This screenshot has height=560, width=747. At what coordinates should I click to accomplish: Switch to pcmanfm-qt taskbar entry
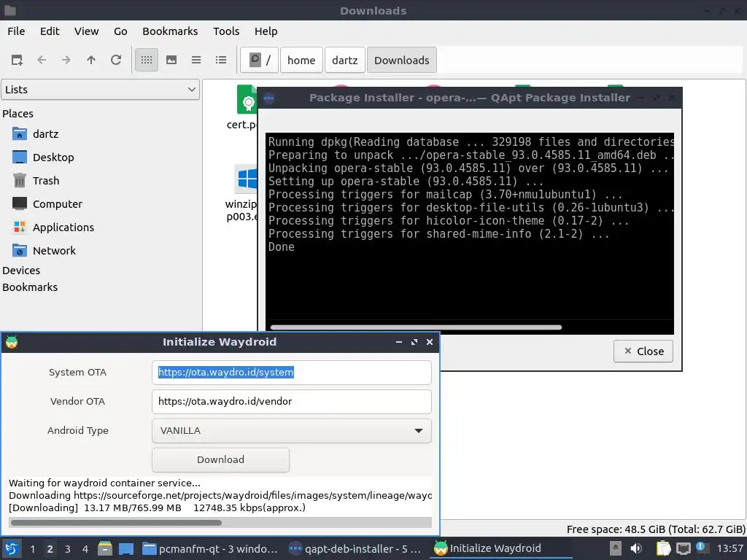[x=211, y=549]
